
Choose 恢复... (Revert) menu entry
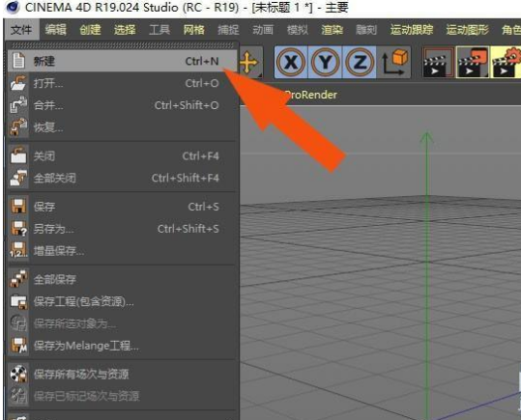[122, 127]
